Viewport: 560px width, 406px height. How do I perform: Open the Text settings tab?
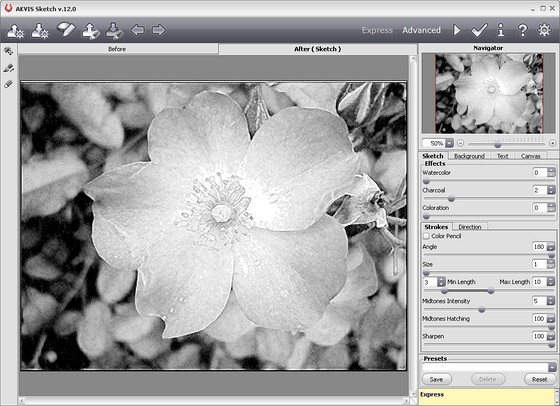(x=502, y=156)
